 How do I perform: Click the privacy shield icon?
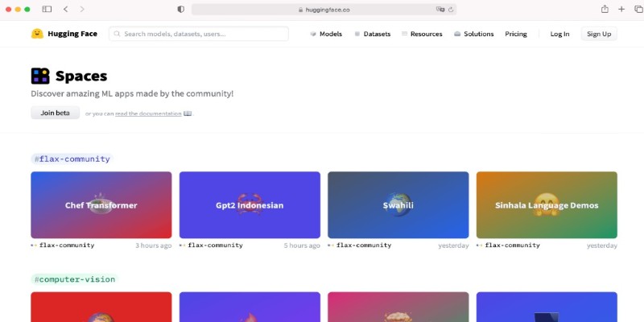[x=180, y=10]
